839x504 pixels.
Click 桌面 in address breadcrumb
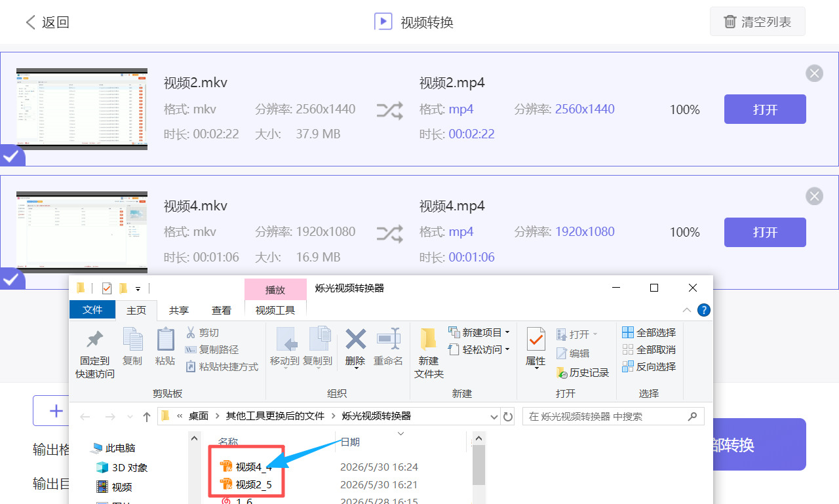coord(199,416)
